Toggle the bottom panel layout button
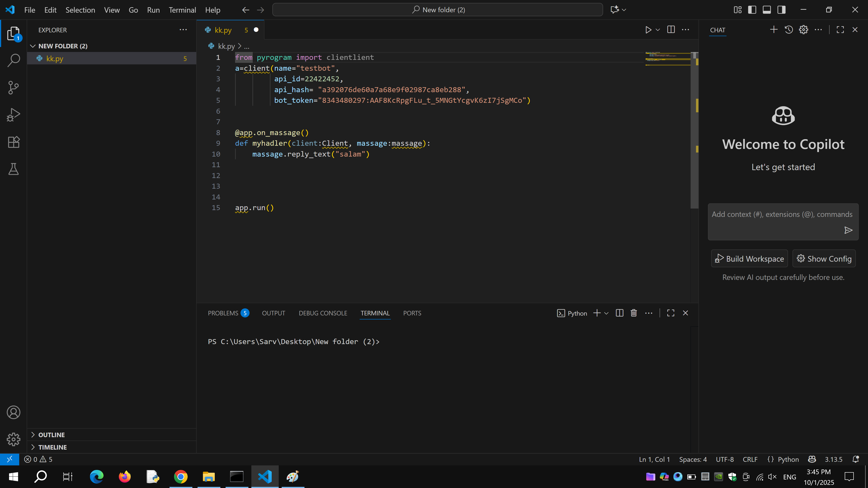The height and width of the screenshot is (488, 868). point(767,10)
